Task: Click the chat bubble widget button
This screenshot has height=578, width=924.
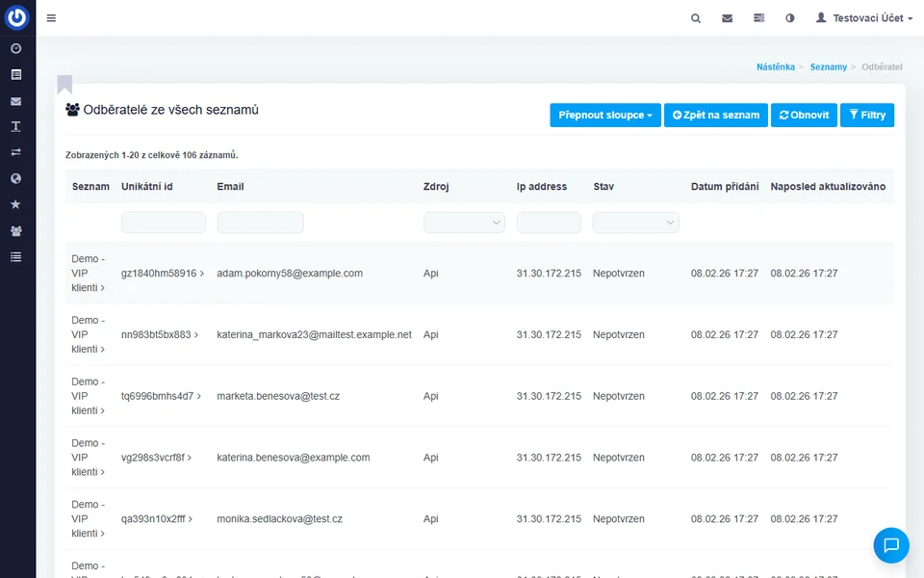Action: [x=890, y=545]
